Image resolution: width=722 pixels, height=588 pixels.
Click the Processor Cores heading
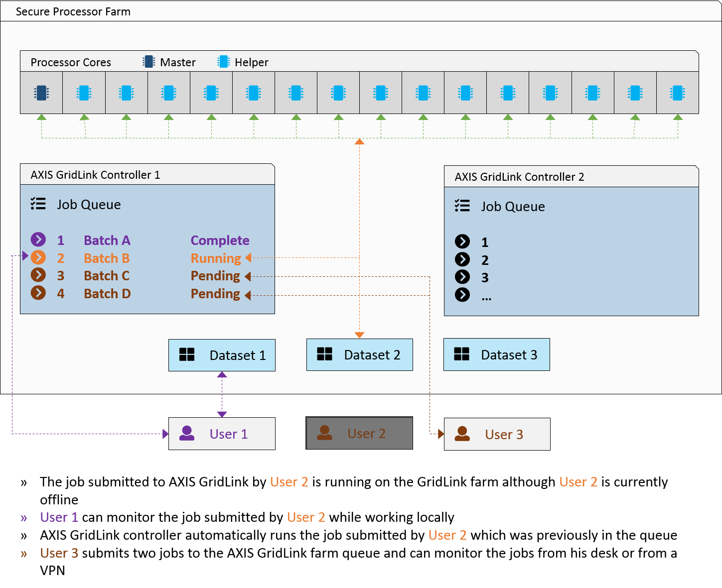pyautogui.click(x=71, y=62)
